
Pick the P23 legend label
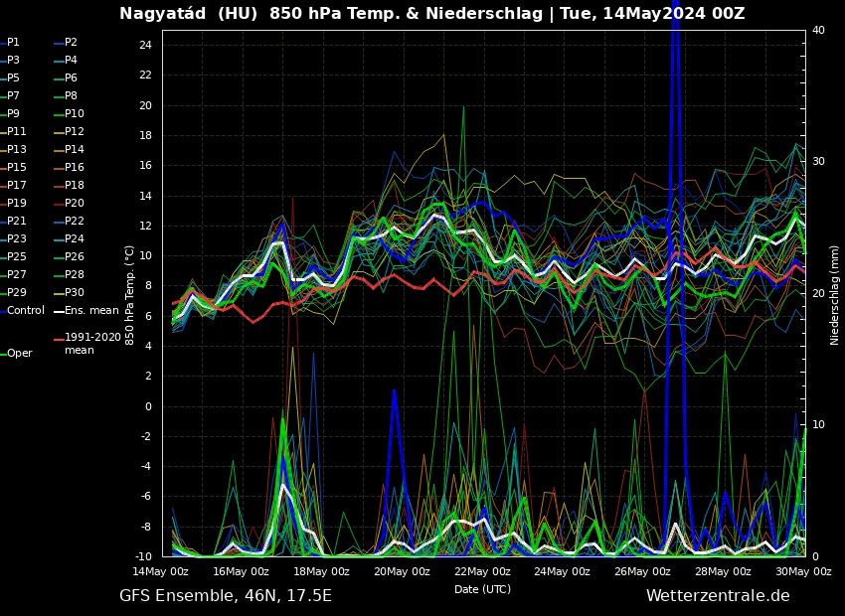[16, 238]
